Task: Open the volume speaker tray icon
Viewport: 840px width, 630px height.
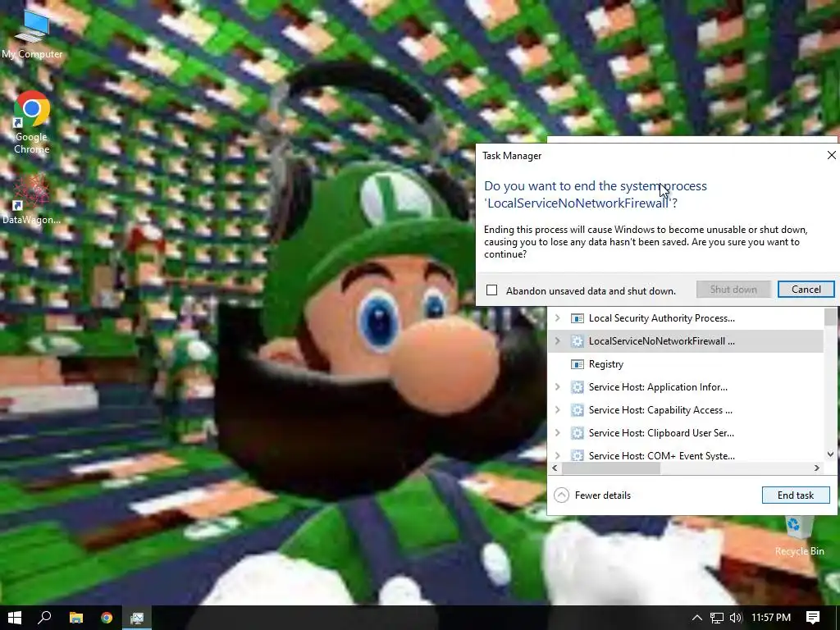Action: point(736,618)
